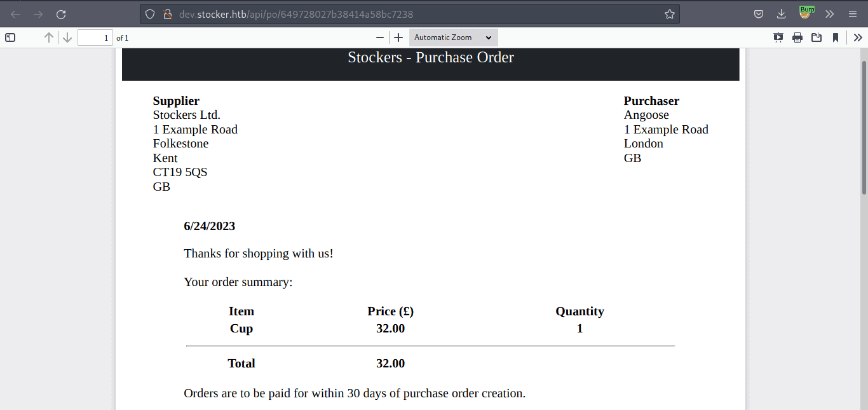
Task: Toggle the PDF sidebar panel
Action: [x=10, y=38]
